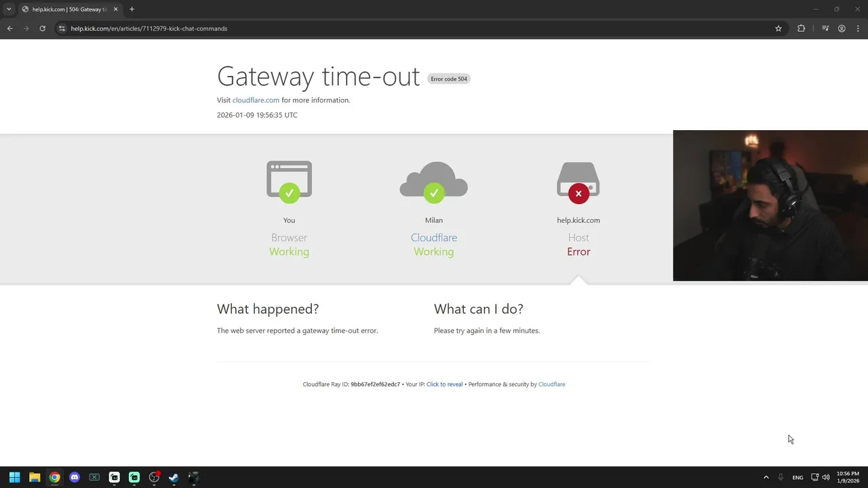Image resolution: width=868 pixels, height=488 pixels.
Task: Open the Chrome extensions puzzle icon
Action: [801, 28]
